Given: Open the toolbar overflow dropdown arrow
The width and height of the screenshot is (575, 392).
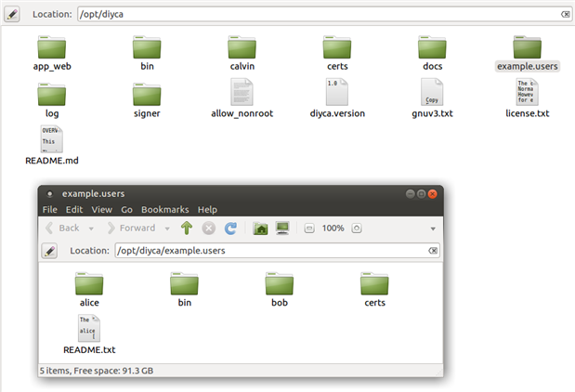Looking at the screenshot, I should coord(433,229).
